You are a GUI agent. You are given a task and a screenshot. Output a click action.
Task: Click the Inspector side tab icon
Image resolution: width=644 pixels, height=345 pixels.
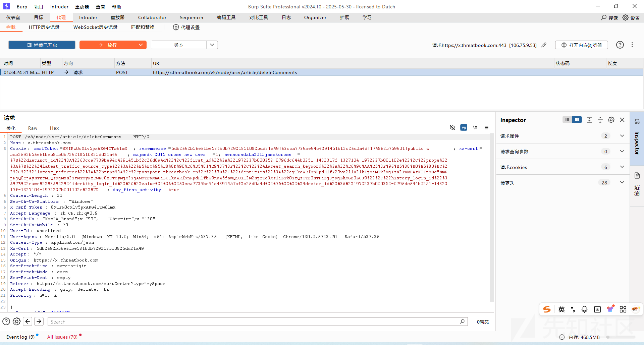[637, 121]
